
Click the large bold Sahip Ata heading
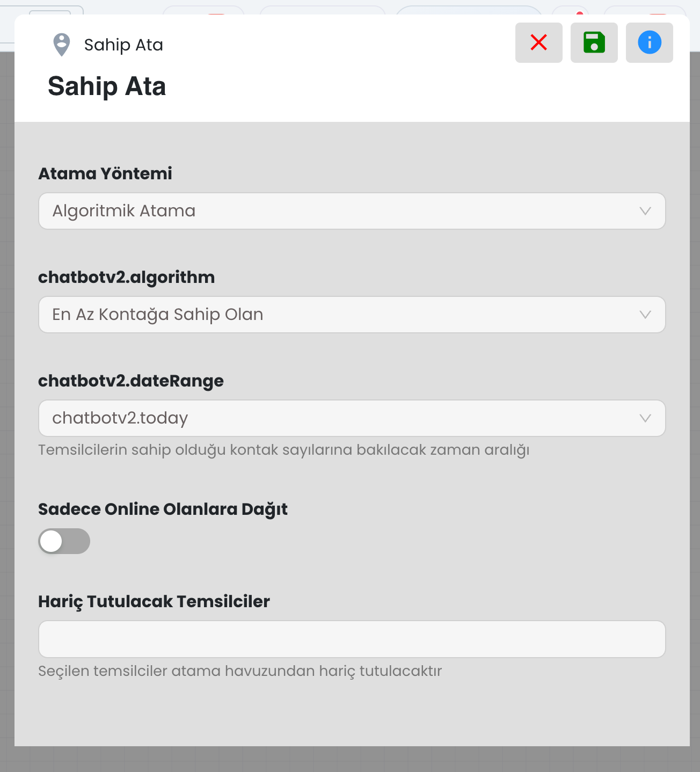[107, 86]
